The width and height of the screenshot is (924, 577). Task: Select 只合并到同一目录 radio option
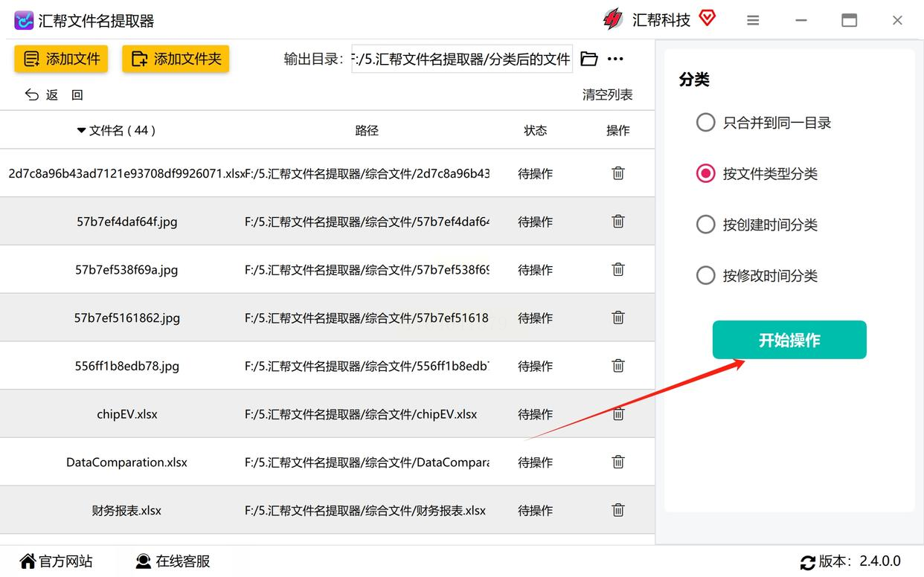click(705, 122)
